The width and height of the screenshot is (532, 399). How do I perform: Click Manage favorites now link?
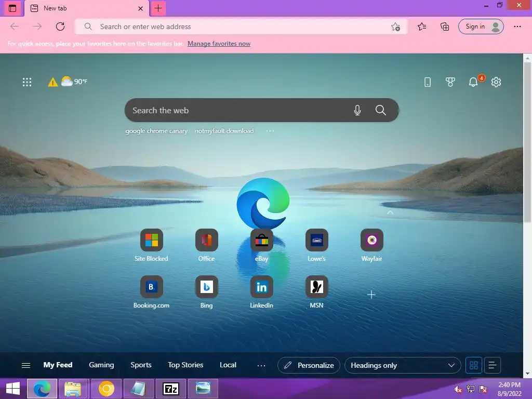(219, 44)
